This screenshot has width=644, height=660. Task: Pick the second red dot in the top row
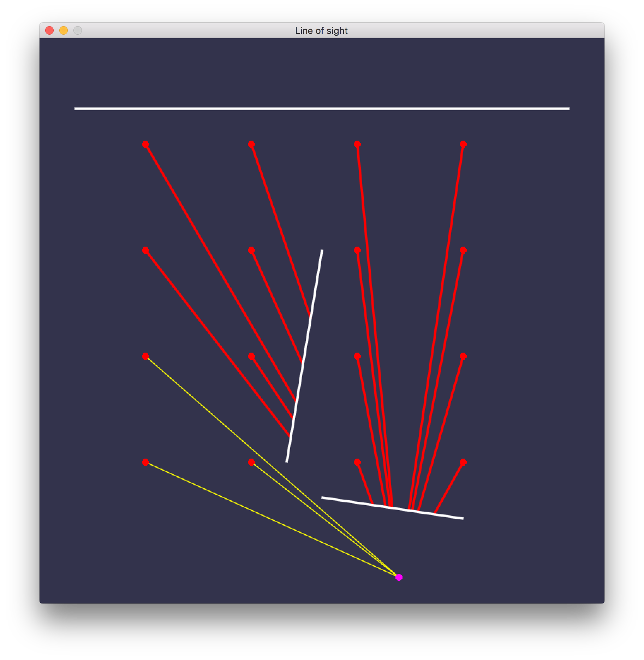coord(251,144)
